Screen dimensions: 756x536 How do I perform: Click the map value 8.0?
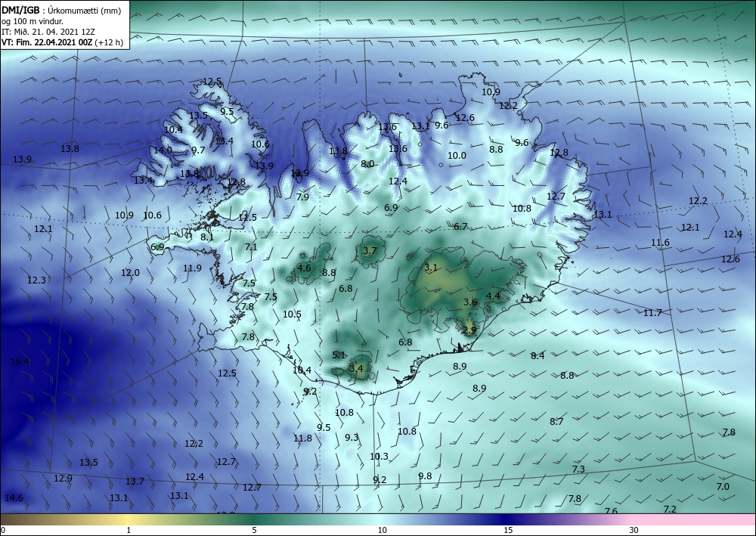tap(367, 164)
